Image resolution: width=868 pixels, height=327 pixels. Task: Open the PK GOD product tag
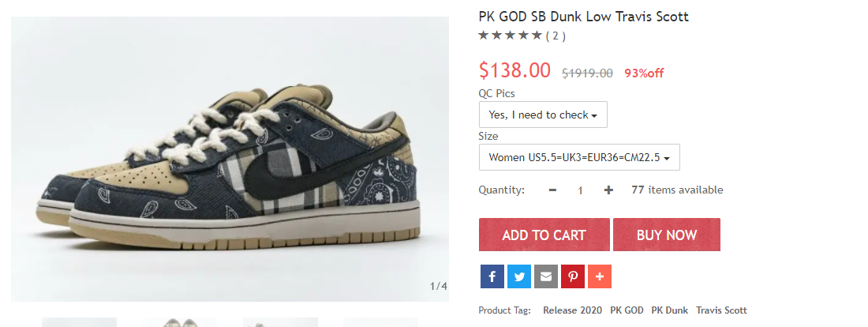tap(627, 310)
